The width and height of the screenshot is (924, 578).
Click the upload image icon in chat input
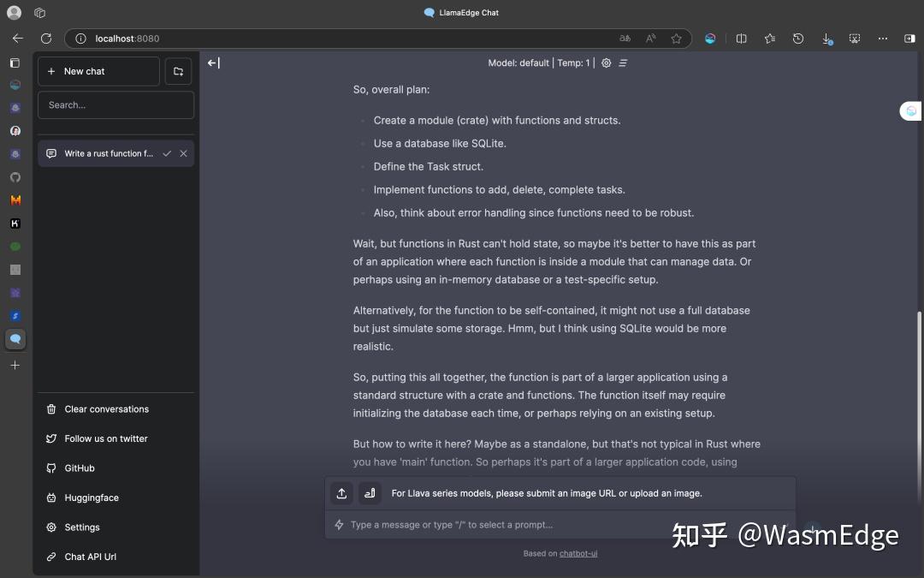[341, 493]
